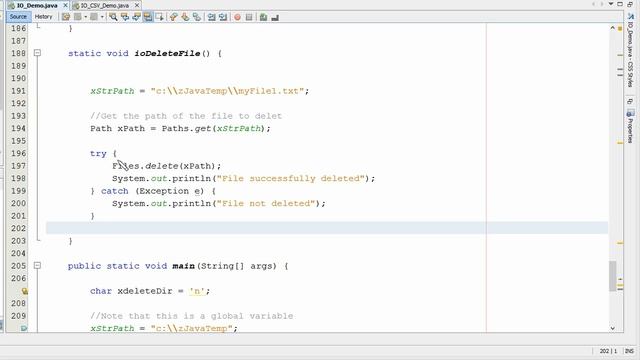640x360 pixels.
Task: Click scrollbar down arrow
Action: click(x=613, y=328)
